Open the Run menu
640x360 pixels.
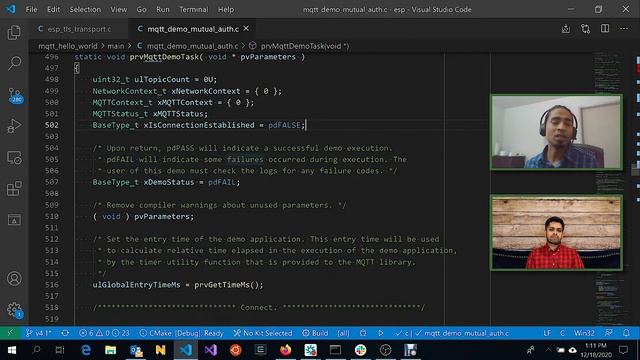162,9
